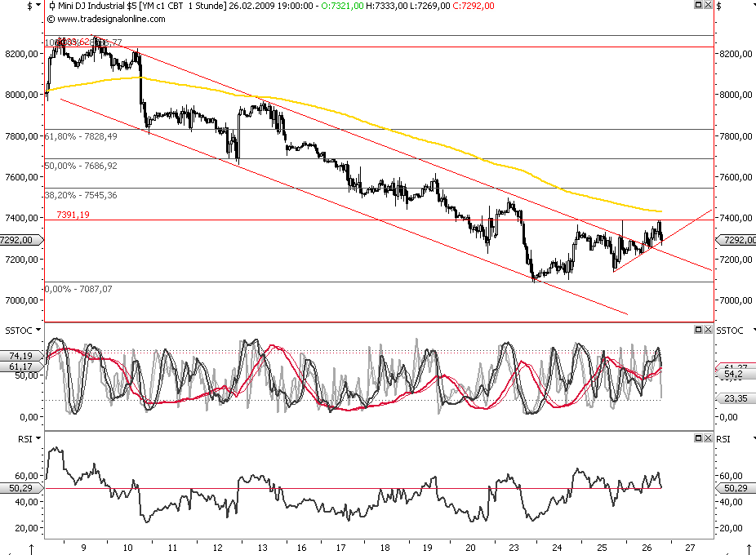
Task: Click date label 13 on the time axis
Action: [262, 548]
